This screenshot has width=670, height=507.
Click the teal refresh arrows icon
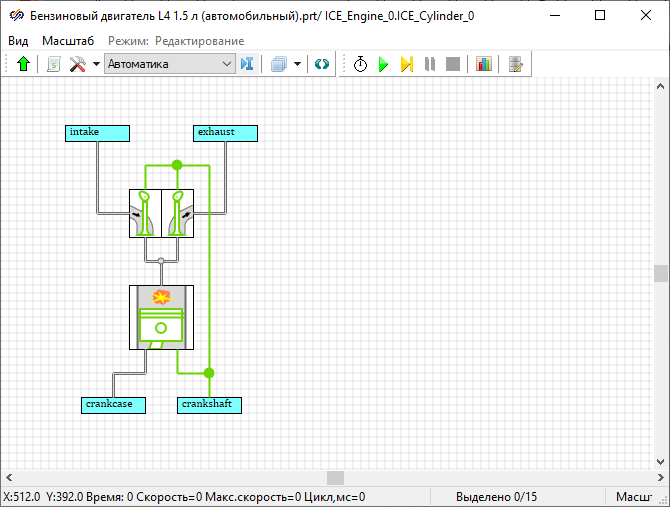(x=321, y=64)
